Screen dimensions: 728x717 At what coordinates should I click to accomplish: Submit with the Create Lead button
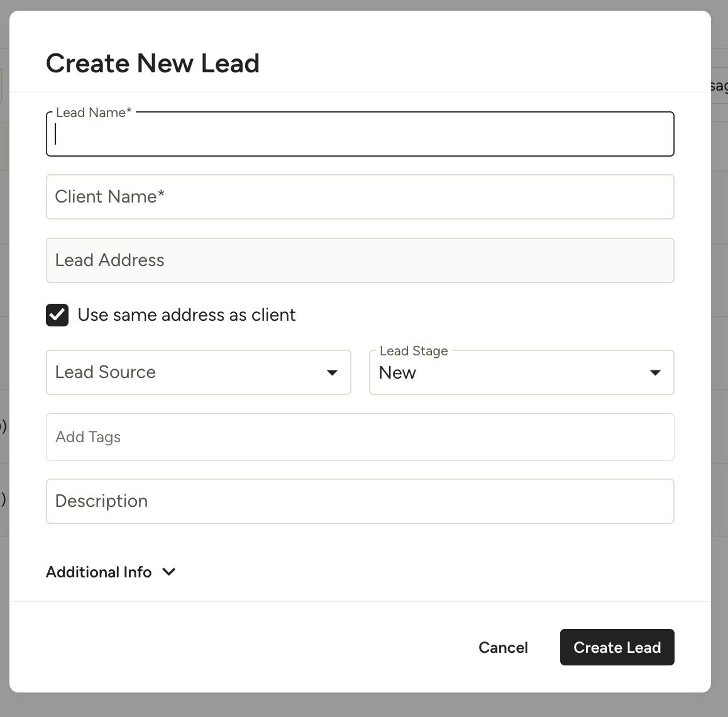tap(617, 647)
